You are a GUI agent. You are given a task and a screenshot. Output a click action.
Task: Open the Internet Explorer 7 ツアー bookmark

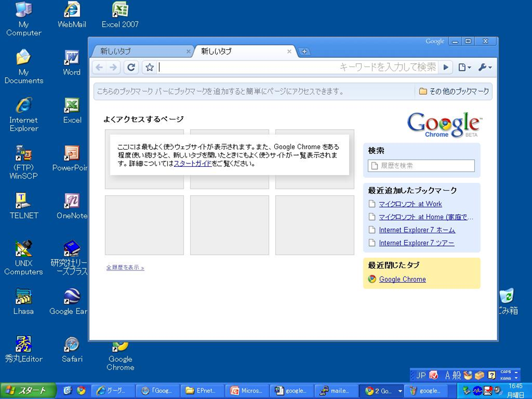point(416,243)
